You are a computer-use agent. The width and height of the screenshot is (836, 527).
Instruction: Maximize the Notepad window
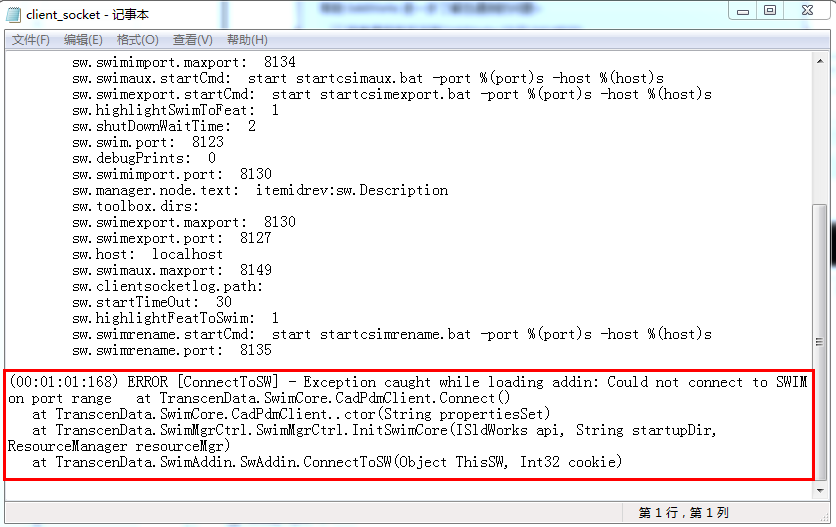(x=769, y=10)
